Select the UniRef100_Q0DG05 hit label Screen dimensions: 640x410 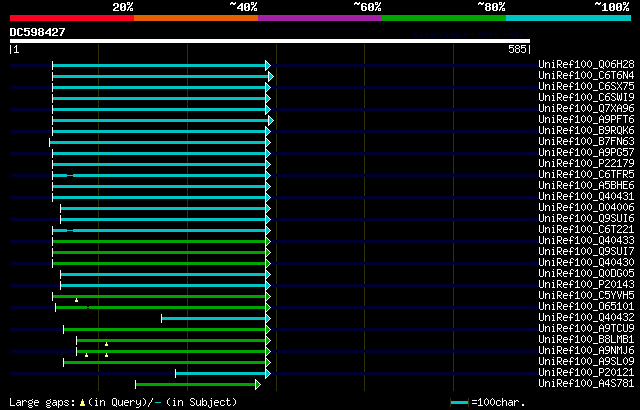click(587, 274)
